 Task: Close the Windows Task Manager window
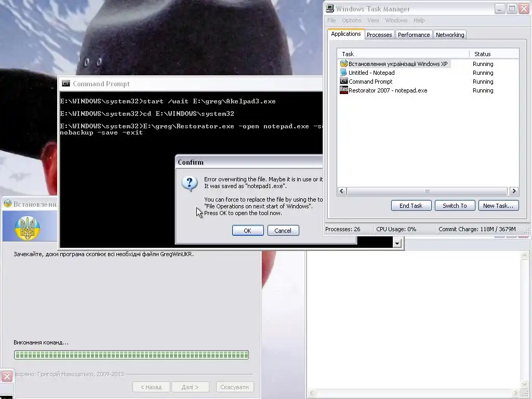[x=524, y=8]
